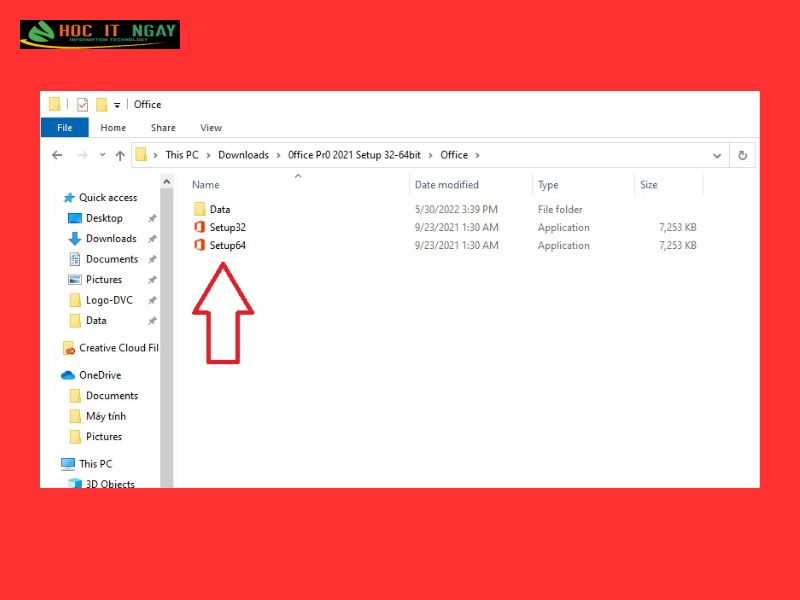Select This PC in navigation pane
The width and height of the screenshot is (800, 600).
95,464
